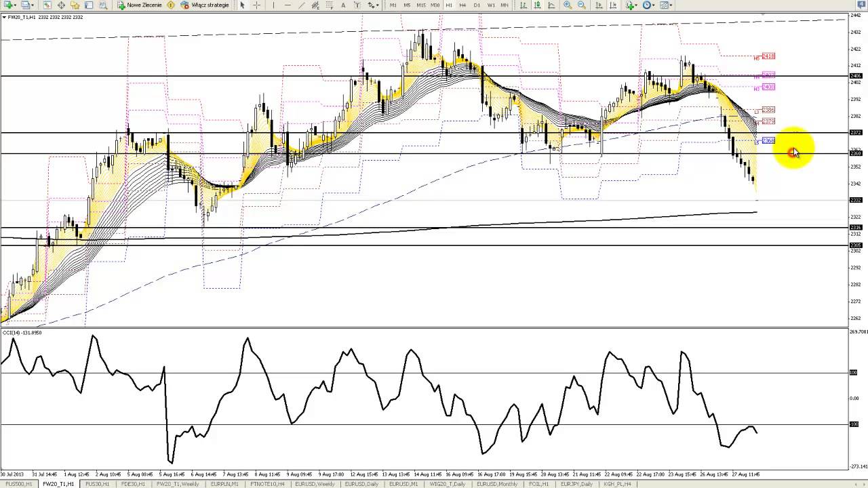Open the FOIL,H1 chart tab
The width and height of the screenshot is (868, 488).
click(x=539, y=484)
